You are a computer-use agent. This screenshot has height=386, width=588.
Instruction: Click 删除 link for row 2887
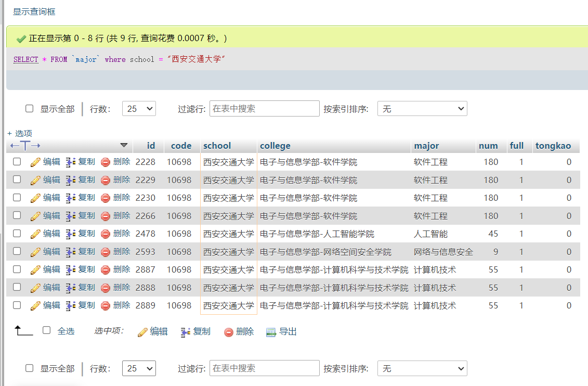tap(122, 269)
